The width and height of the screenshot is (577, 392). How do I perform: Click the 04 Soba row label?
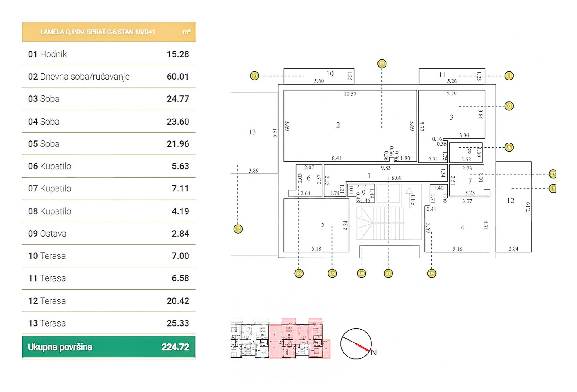(x=44, y=122)
